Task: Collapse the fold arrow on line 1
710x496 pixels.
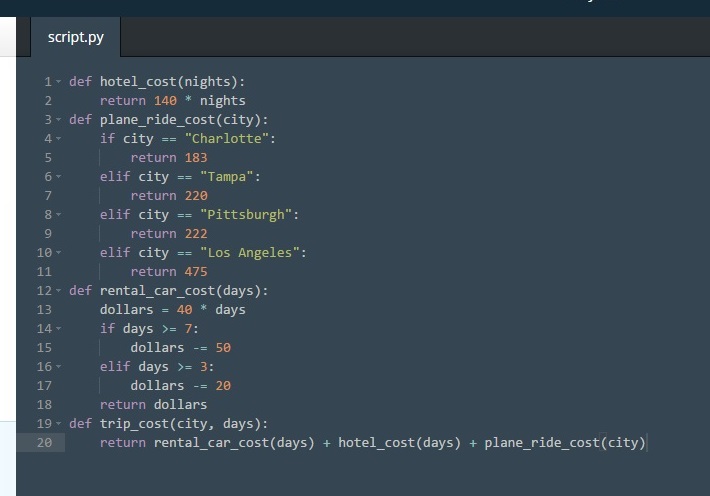Action: [59, 82]
